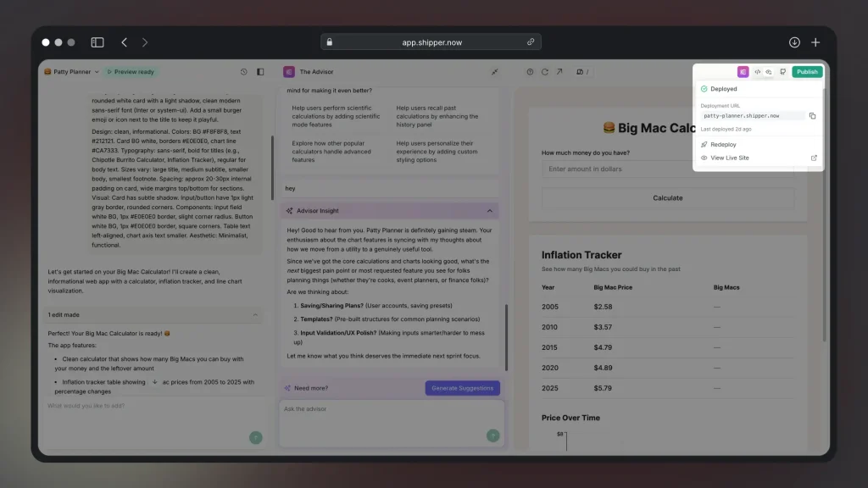Open the Patty Planner project dropdown
Screen dimensions: 868x488
(72, 72)
